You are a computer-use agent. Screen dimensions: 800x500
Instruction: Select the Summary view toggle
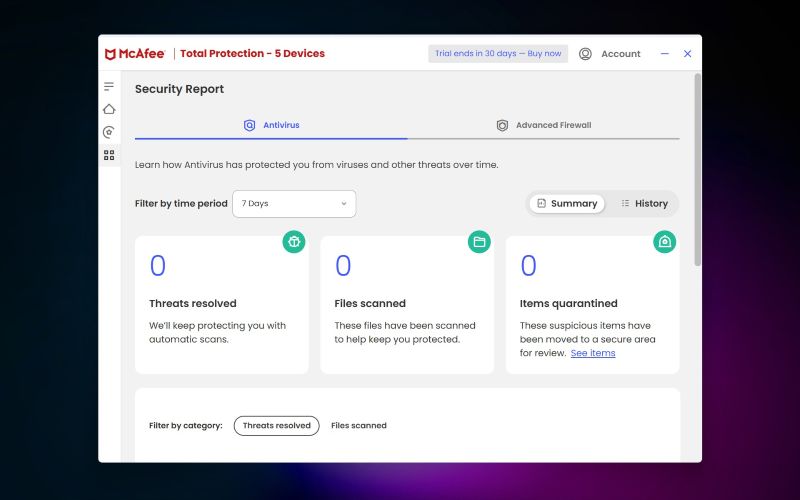(567, 204)
